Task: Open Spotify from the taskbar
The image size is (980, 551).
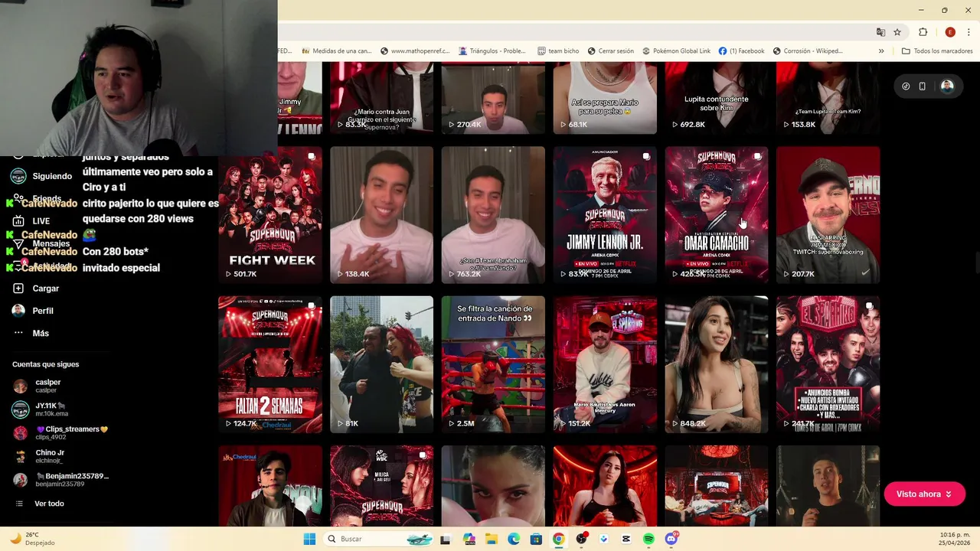Action: pyautogui.click(x=648, y=539)
